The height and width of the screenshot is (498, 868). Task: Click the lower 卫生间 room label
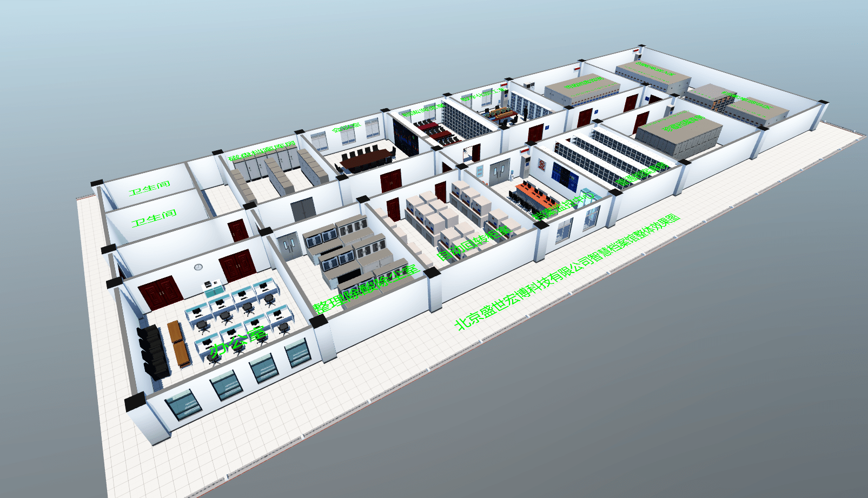click(x=154, y=218)
